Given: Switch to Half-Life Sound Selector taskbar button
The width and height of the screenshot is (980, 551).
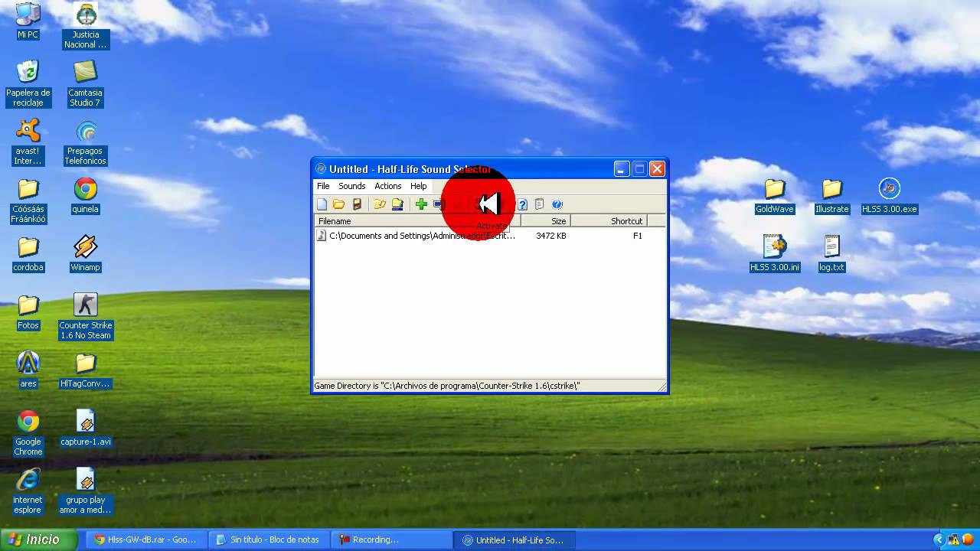Looking at the screenshot, I should 513,540.
